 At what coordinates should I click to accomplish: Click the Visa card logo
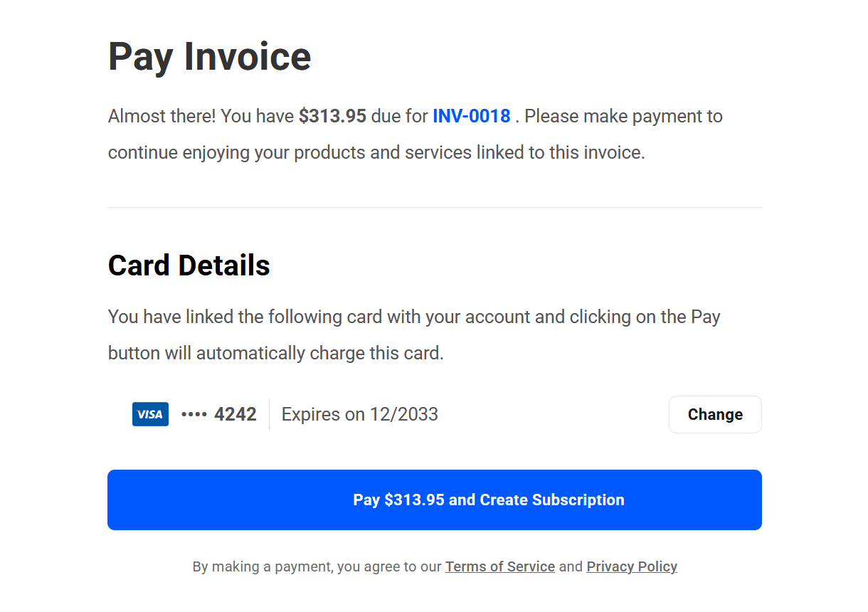point(150,414)
